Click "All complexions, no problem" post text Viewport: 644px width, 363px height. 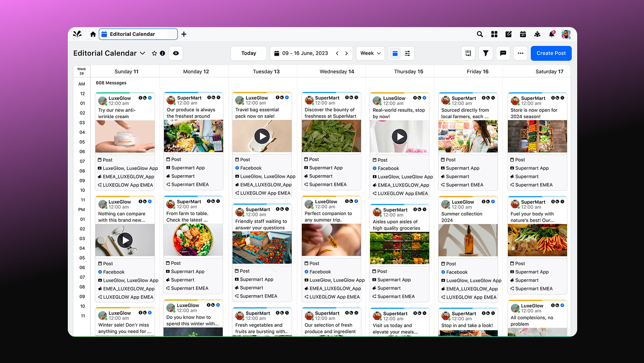click(x=532, y=321)
